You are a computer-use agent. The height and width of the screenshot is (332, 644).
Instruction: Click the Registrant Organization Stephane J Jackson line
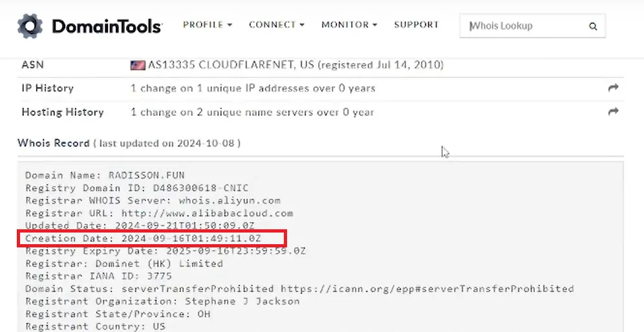[x=162, y=301]
